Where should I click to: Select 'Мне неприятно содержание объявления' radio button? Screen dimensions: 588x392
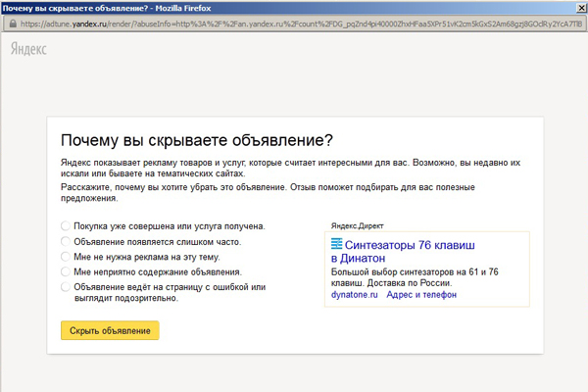pyautogui.click(x=66, y=271)
